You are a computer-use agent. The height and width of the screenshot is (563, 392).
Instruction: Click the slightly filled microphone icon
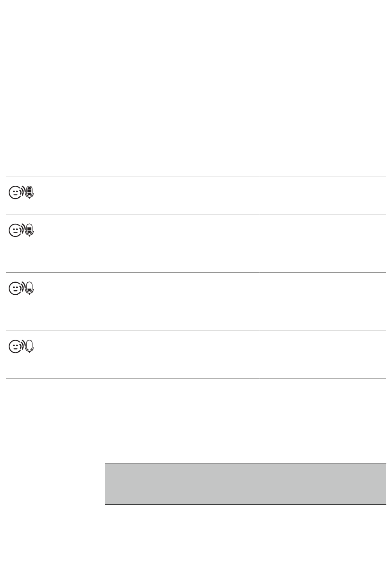tap(29, 288)
